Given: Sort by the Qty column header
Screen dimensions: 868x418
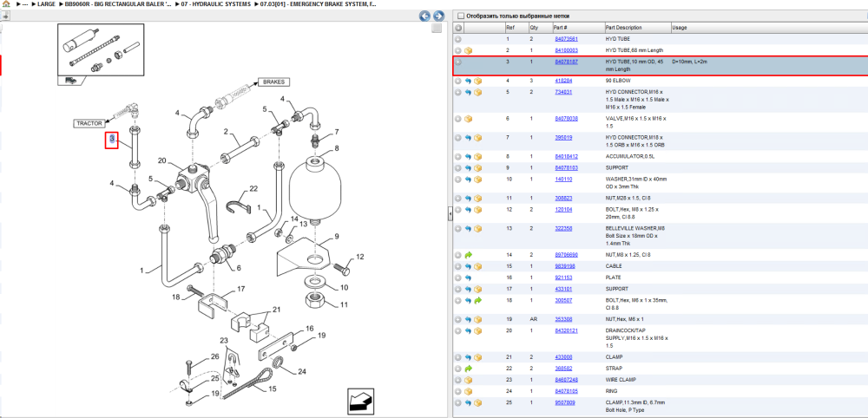Looking at the screenshot, I should 540,28.
